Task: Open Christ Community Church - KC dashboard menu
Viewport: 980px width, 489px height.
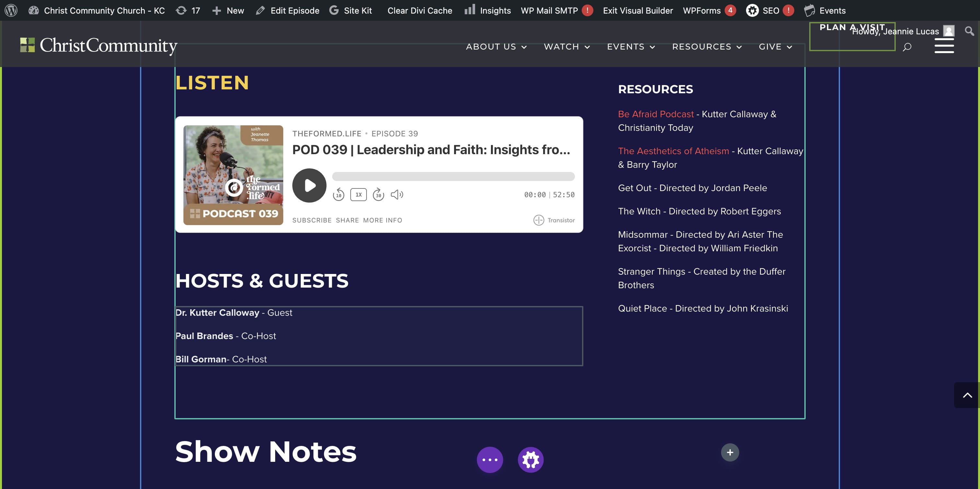Action: (x=97, y=10)
